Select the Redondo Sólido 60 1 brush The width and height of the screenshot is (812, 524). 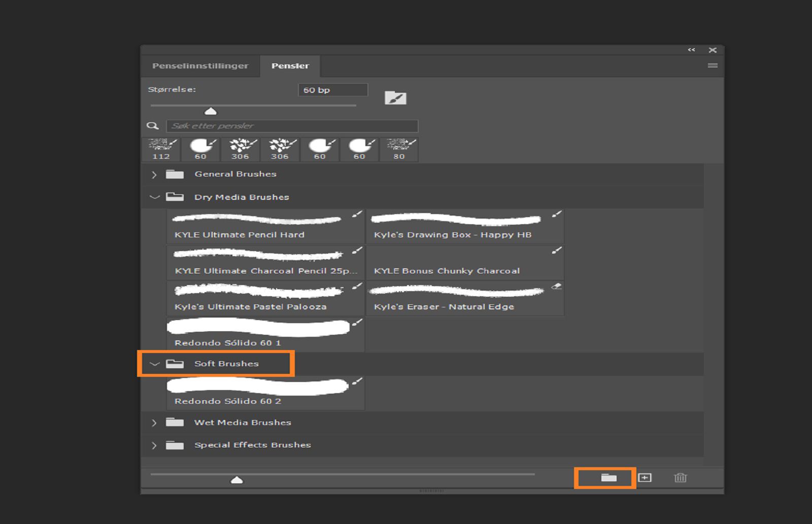(265, 334)
